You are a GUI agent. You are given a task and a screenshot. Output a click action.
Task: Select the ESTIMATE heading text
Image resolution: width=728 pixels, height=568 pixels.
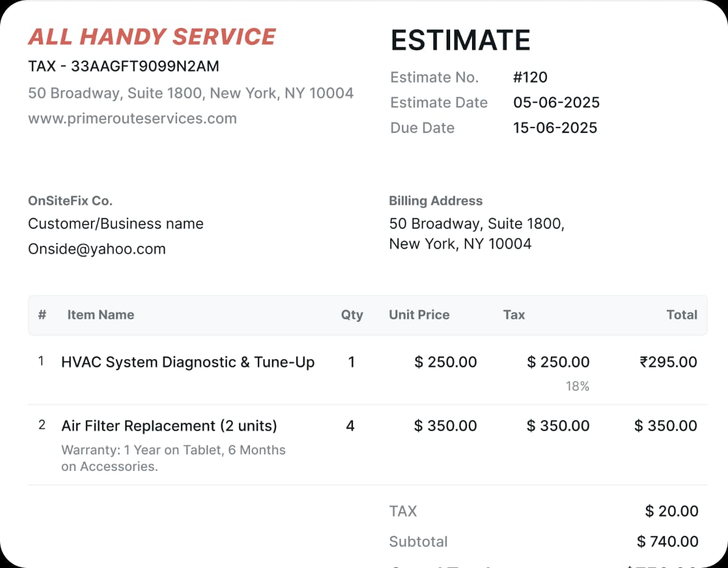460,40
